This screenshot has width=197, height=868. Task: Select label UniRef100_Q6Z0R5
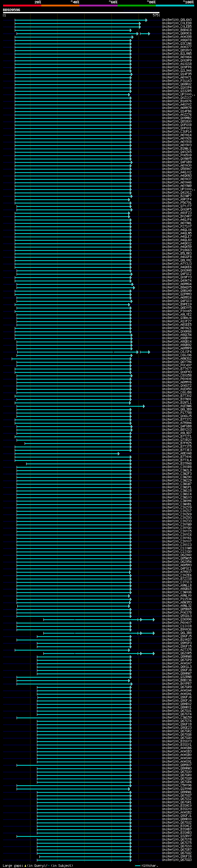click(x=177, y=653)
